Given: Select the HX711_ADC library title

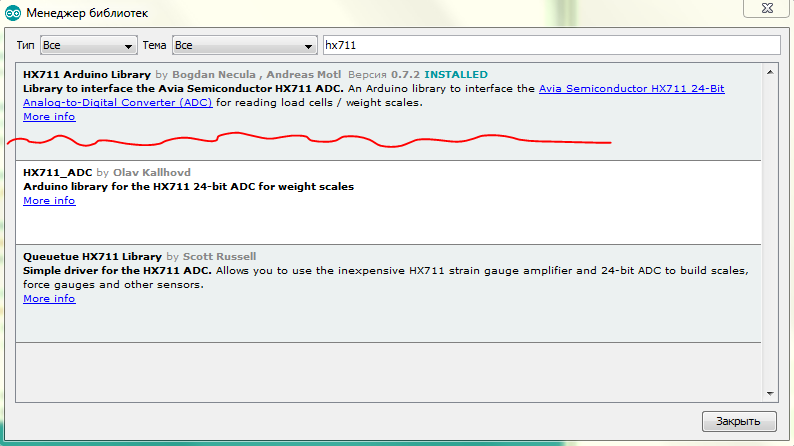Looking at the screenshot, I should (x=57, y=173).
